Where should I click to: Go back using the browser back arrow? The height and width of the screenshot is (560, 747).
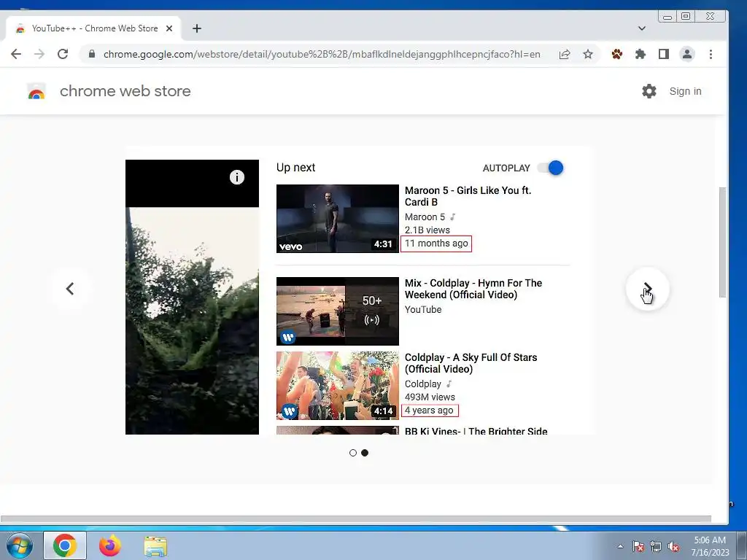coord(16,54)
